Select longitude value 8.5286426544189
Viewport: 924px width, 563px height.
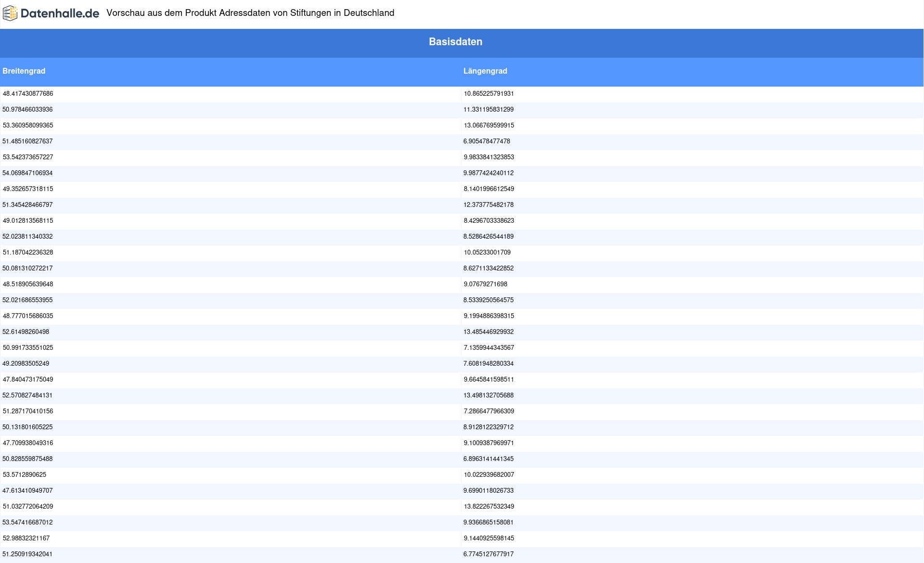pos(488,237)
